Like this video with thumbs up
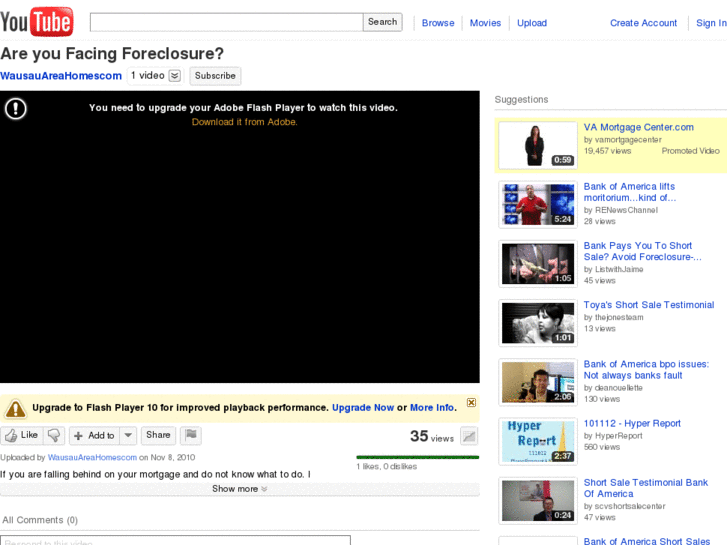The image size is (727, 545). click(x=22, y=435)
